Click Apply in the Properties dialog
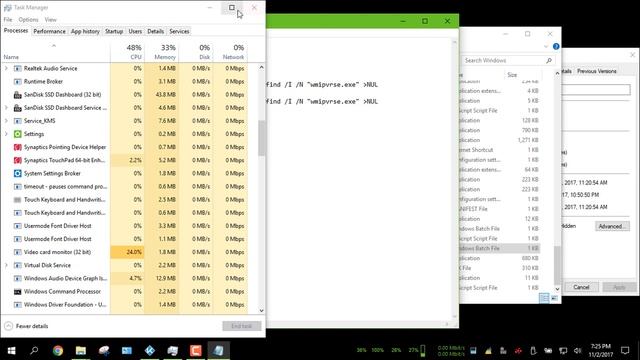Image resolution: width=640 pixels, height=360 pixels. click(619, 287)
